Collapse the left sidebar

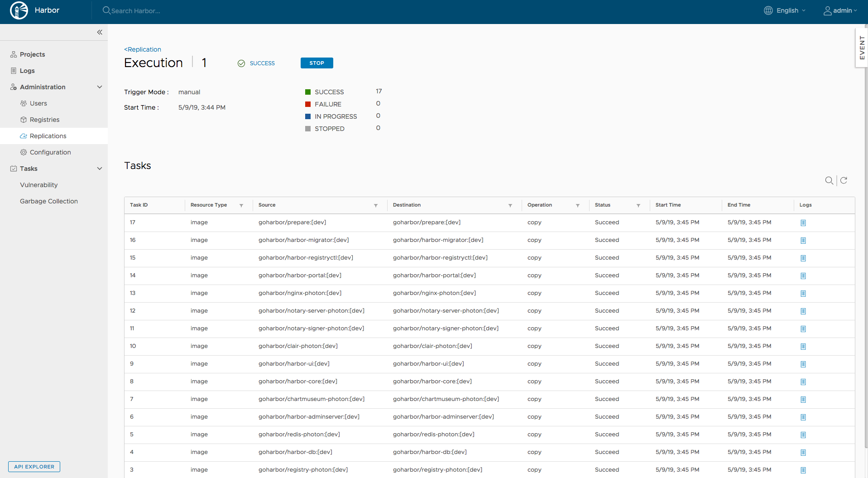(x=100, y=32)
